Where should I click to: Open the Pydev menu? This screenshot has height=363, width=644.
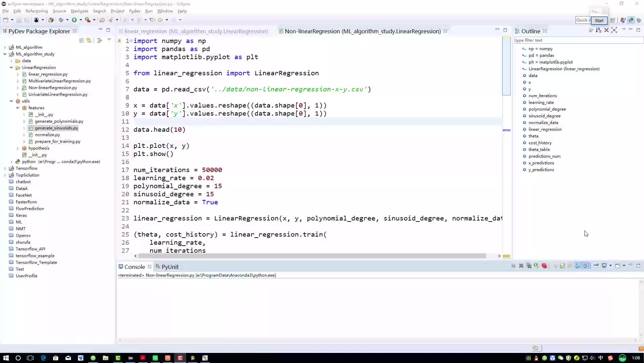[134, 11]
